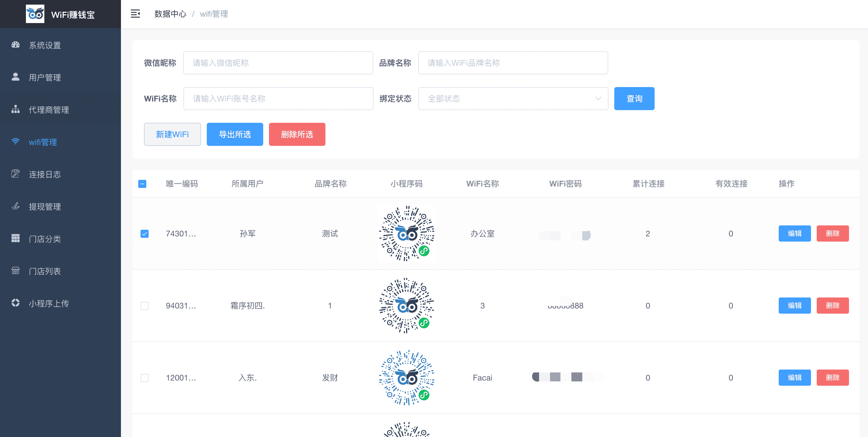Click the 连接日志 notepad icon
868x437 pixels.
tap(16, 174)
